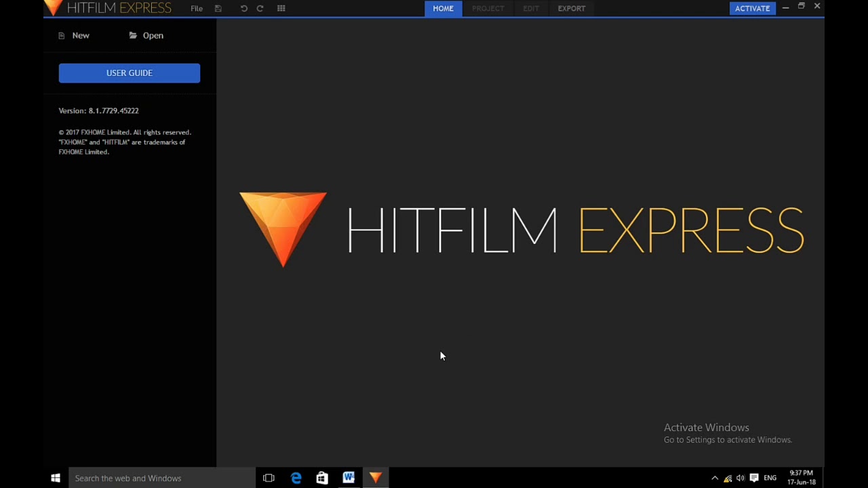Close the HitFilm Express window
The height and width of the screenshot is (488, 868).
coord(817,7)
